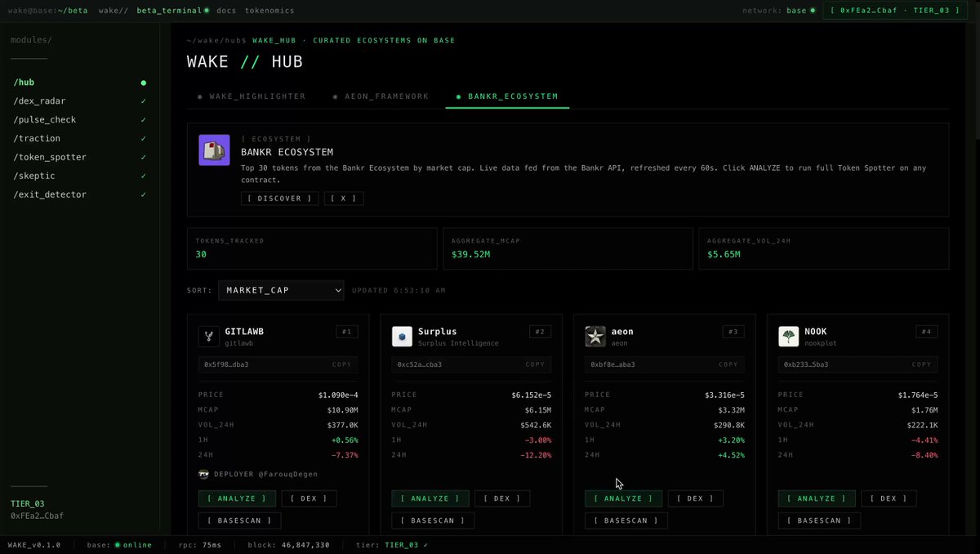
Task: Click the wake@base:~/beta prompt text
Action: pyautogui.click(x=47, y=11)
